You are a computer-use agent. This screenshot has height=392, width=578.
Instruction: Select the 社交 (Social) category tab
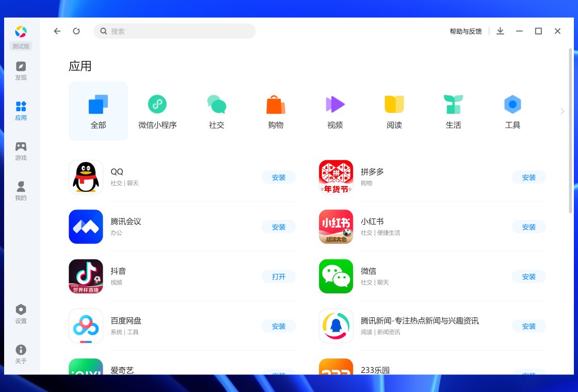217,111
